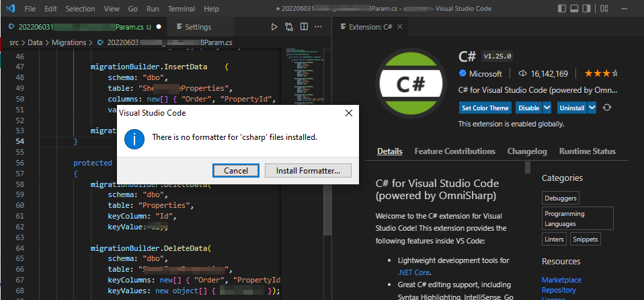Click the Run play icon in editor toolbar

point(274,27)
